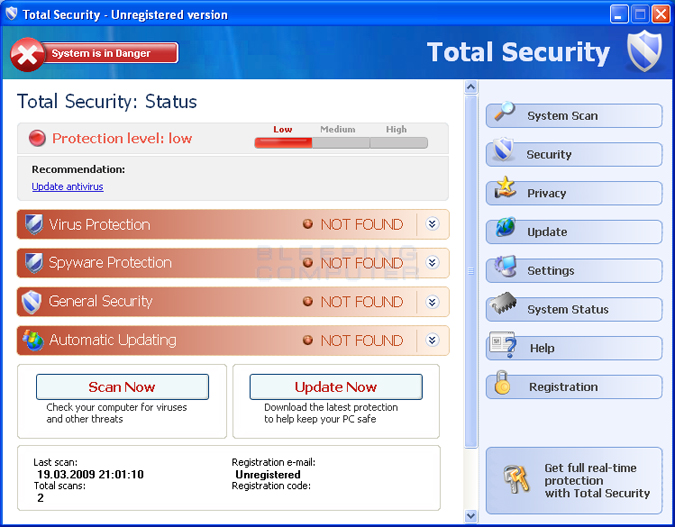Screen dimensions: 675x527
Task: Click the Virus Protection shield icon
Action: tap(34, 224)
